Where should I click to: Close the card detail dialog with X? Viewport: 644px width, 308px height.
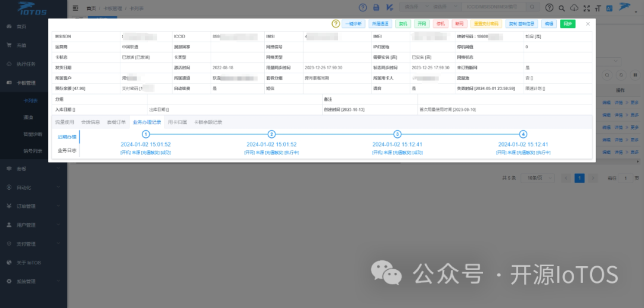(588, 24)
